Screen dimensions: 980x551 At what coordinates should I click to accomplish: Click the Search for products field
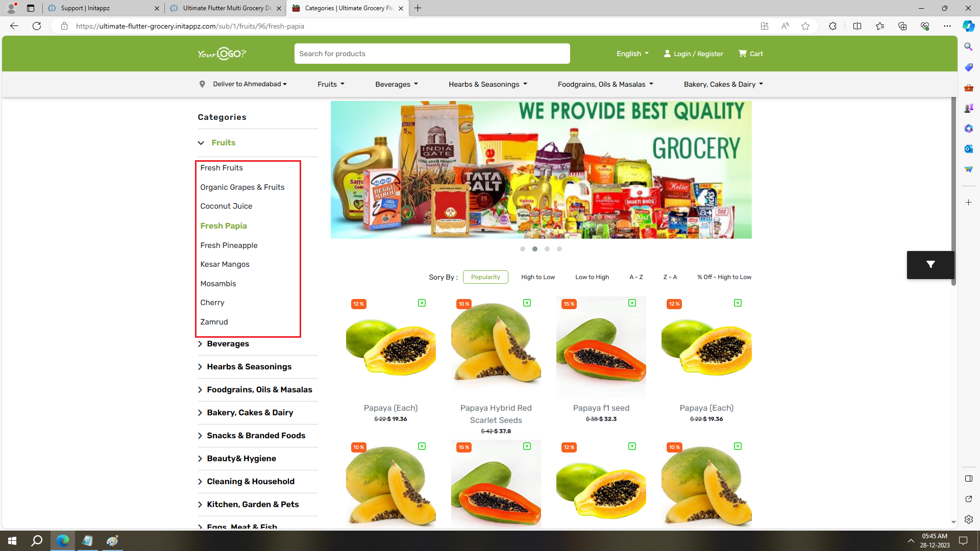pos(432,54)
